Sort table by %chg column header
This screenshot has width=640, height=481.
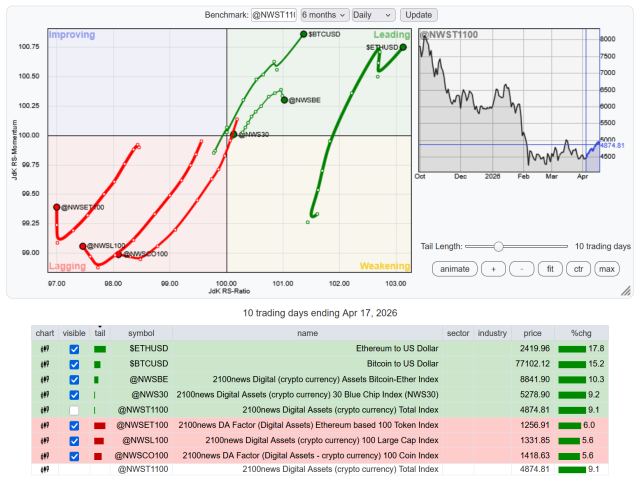(x=581, y=332)
